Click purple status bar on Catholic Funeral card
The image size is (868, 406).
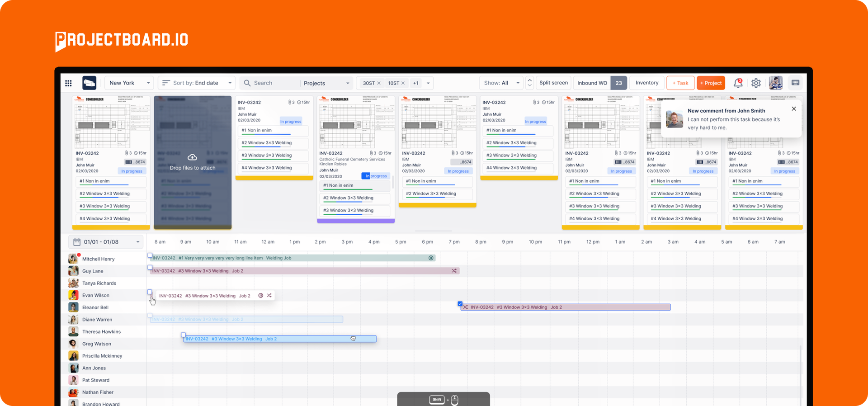pyautogui.click(x=356, y=221)
